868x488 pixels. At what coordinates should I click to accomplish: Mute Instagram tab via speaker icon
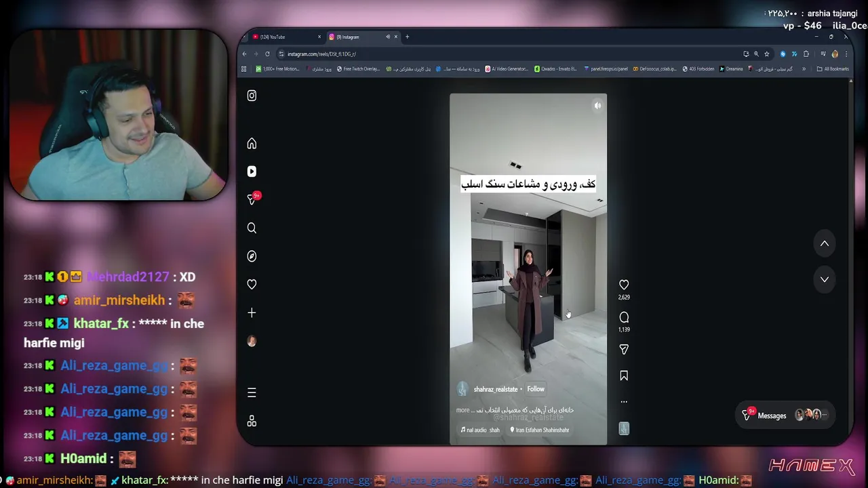pyautogui.click(x=388, y=37)
